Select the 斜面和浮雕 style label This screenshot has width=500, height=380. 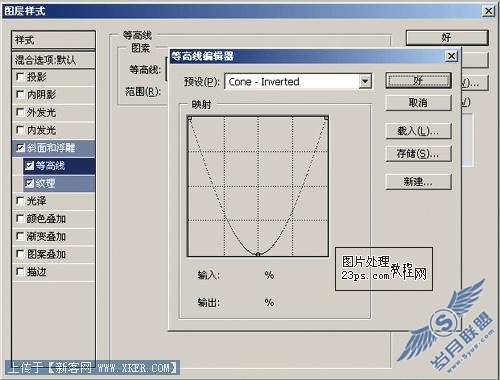(51, 148)
